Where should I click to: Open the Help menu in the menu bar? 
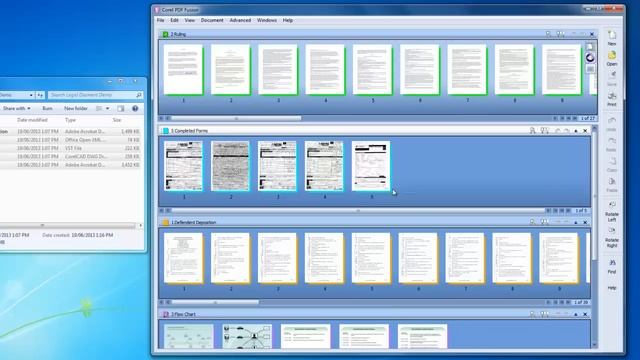click(288, 20)
